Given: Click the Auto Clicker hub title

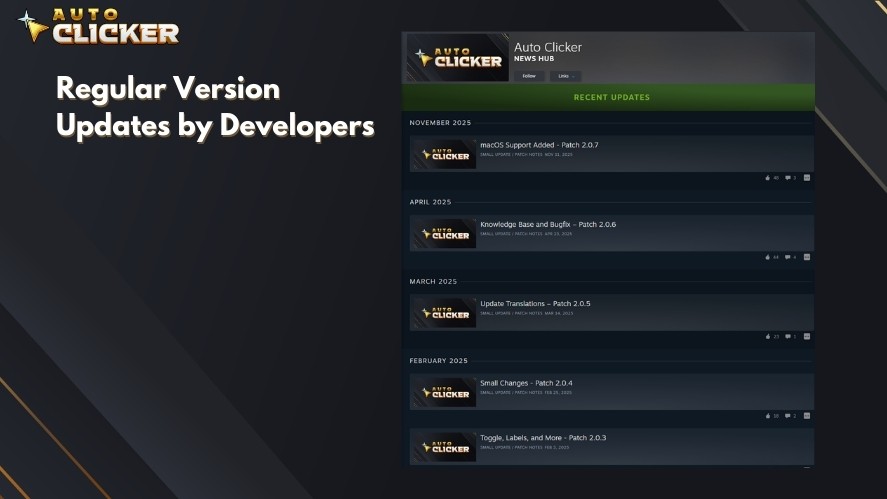Looking at the screenshot, I should click(548, 48).
